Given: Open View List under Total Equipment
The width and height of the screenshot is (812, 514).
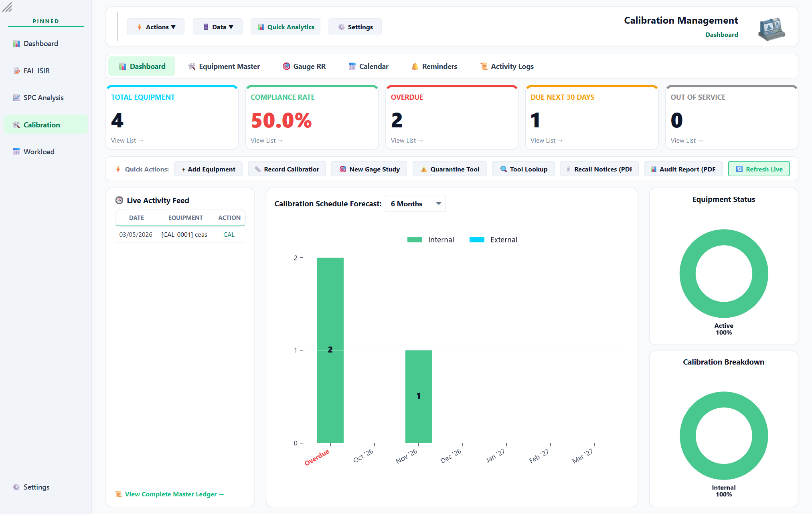Looking at the screenshot, I should pyautogui.click(x=127, y=141).
